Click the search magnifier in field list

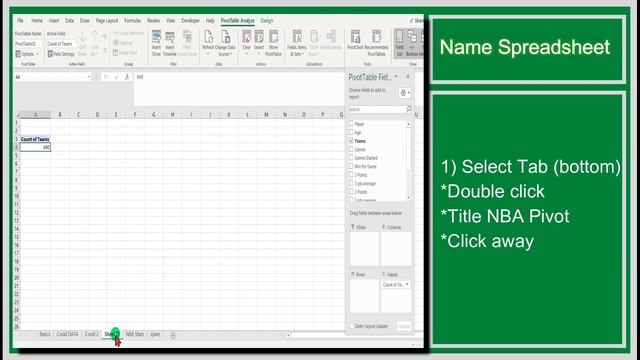pyautogui.click(x=408, y=109)
